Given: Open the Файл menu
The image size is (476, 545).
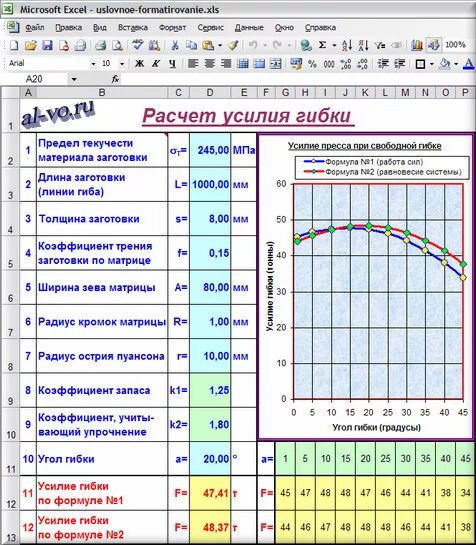Looking at the screenshot, I should tap(34, 27).
